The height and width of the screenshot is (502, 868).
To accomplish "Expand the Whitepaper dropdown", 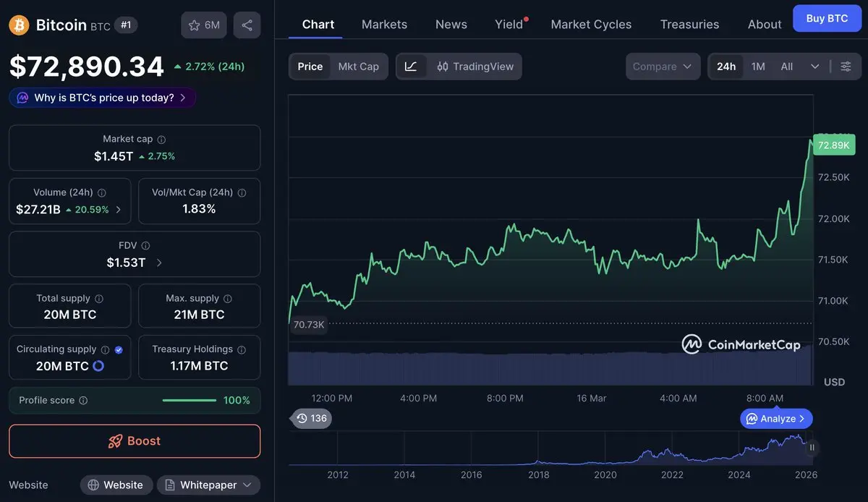I will tap(208, 485).
